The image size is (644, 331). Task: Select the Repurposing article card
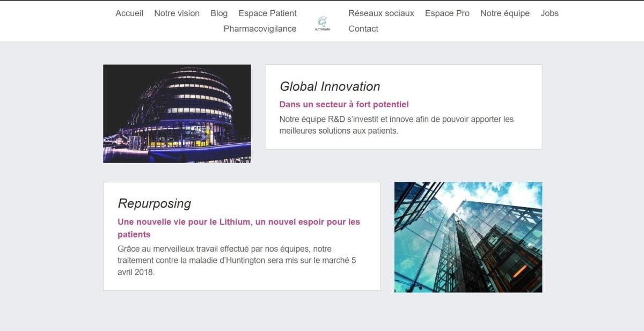241,236
